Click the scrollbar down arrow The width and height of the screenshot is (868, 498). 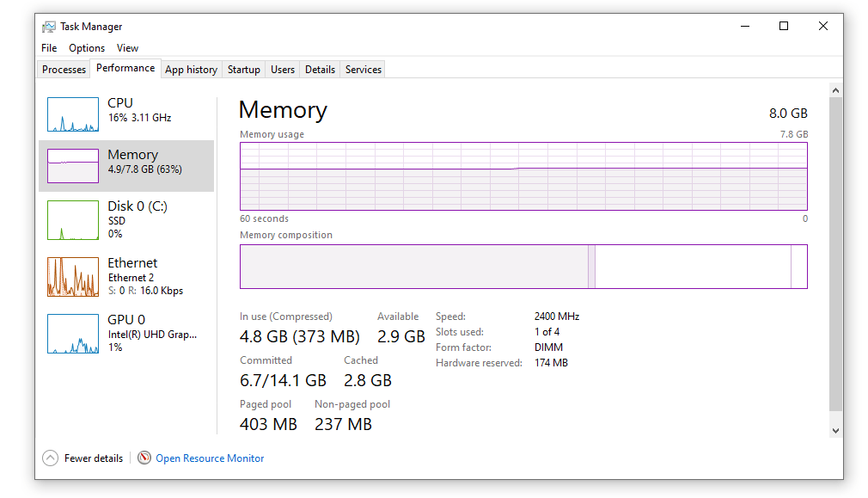[x=836, y=430]
